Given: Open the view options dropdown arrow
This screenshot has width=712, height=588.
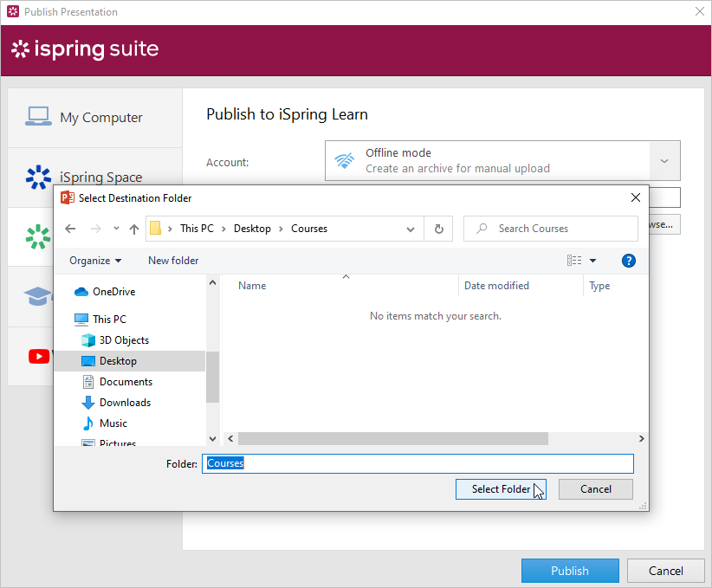Looking at the screenshot, I should click(592, 261).
